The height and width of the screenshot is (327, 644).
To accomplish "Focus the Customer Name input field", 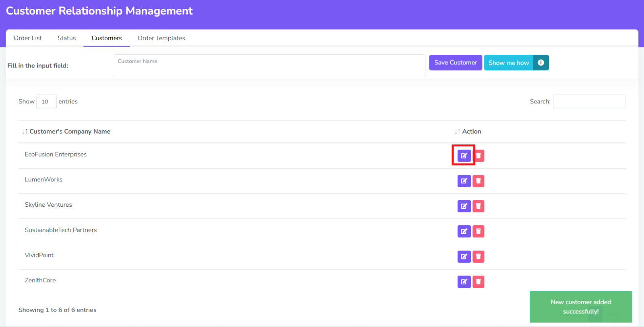I will click(x=269, y=66).
